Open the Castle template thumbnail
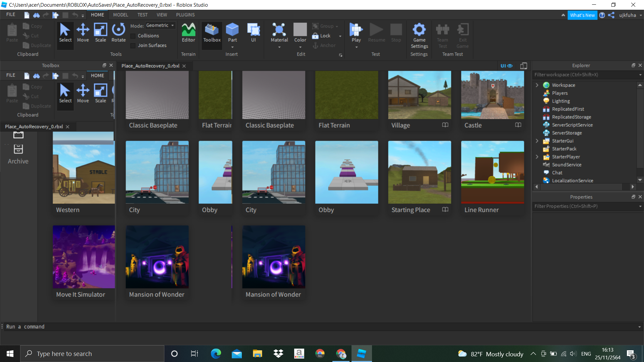 tap(492, 95)
